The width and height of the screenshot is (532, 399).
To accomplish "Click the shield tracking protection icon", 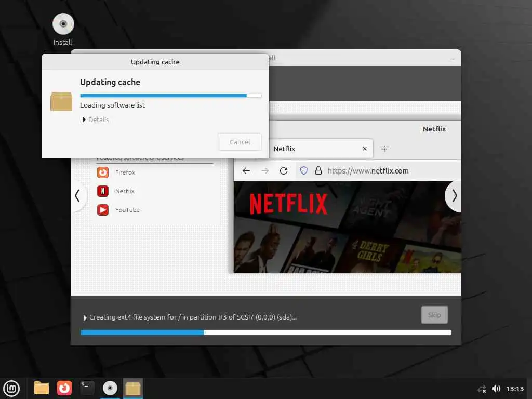I will tap(303, 170).
